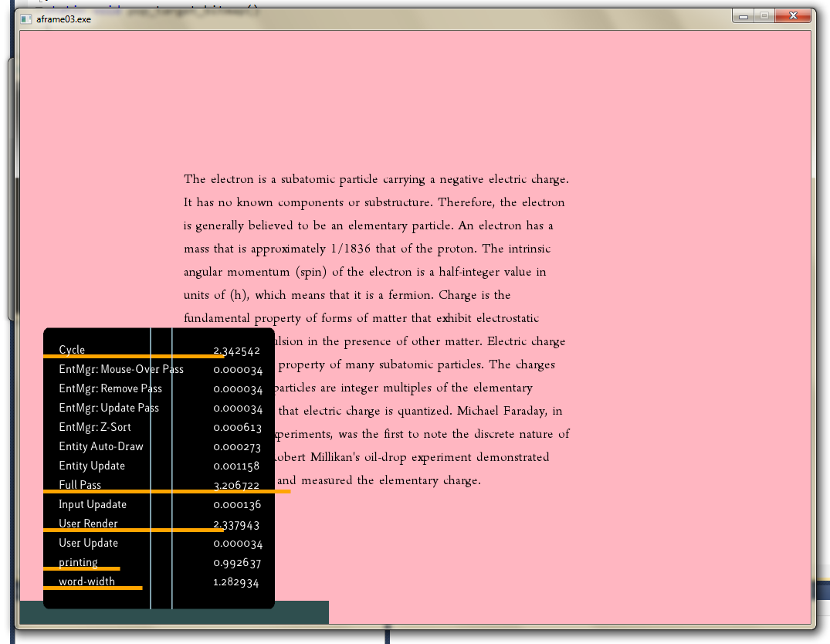Minimize the aframe03.exe window

point(744,16)
